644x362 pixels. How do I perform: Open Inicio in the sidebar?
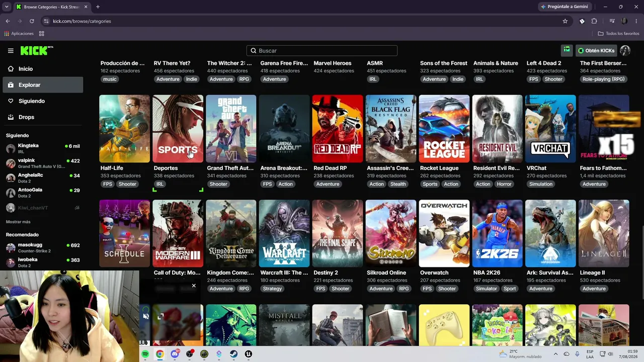coord(43,69)
